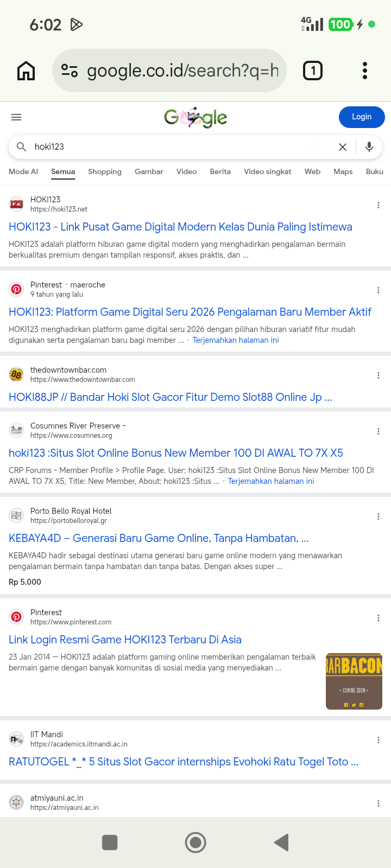391x868 pixels.
Task: Switch to Maps tab
Action: pos(343,171)
